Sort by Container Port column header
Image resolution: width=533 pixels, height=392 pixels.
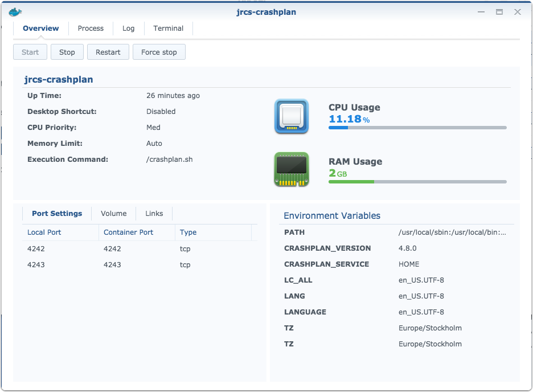[x=137, y=232]
